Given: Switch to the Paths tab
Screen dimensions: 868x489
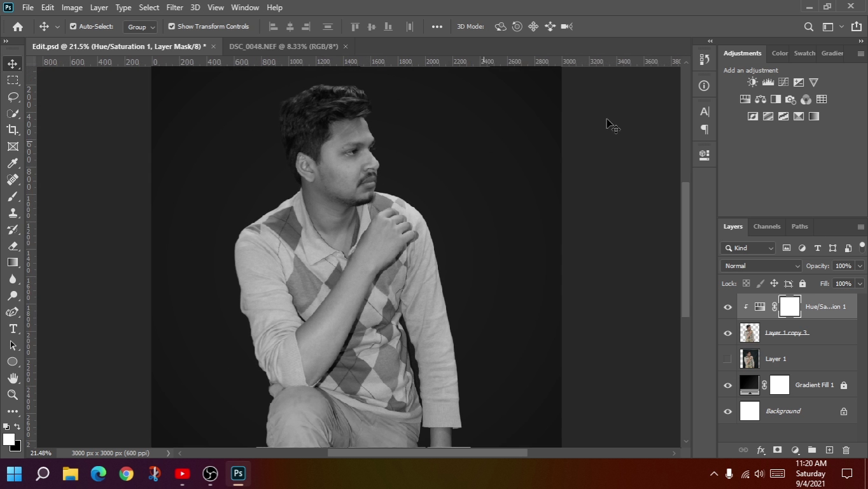Looking at the screenshot, I should pos(799,227).
